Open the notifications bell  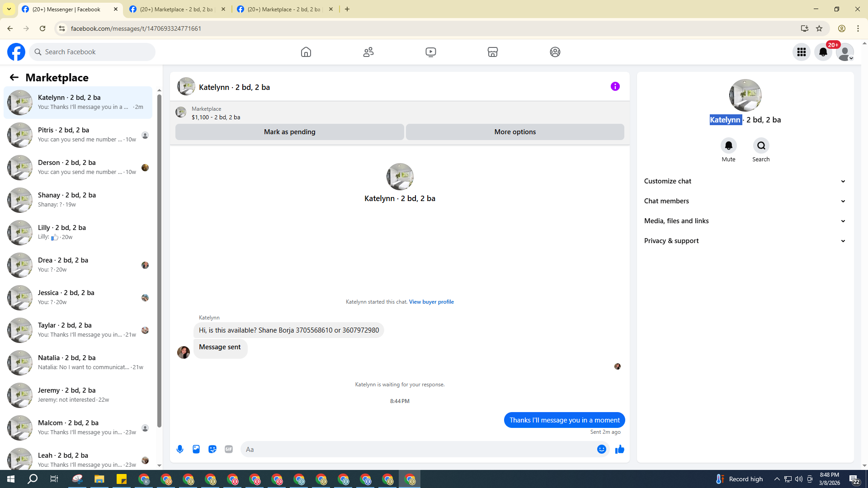point(823,52)
